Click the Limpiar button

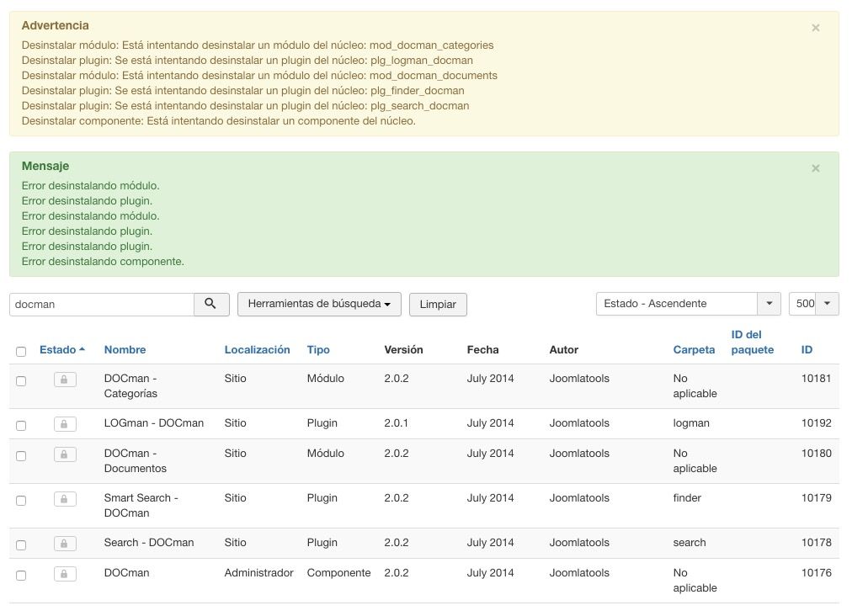click(x=438, y=304)
